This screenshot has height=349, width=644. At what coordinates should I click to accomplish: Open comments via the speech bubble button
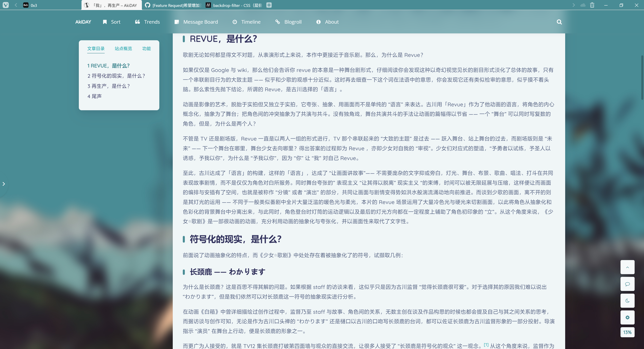[x=628, y=284]
